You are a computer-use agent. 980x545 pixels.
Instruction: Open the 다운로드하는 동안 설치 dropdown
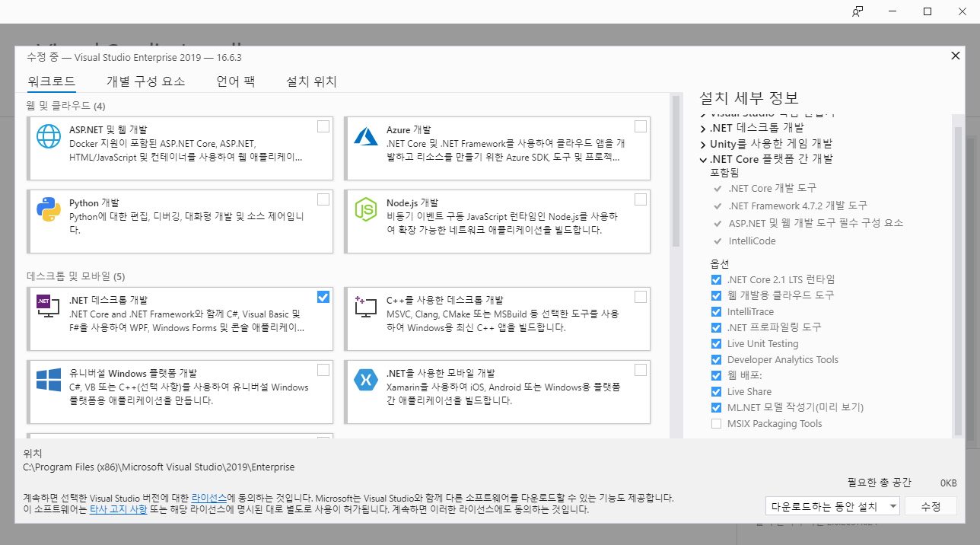coord(833,506)
